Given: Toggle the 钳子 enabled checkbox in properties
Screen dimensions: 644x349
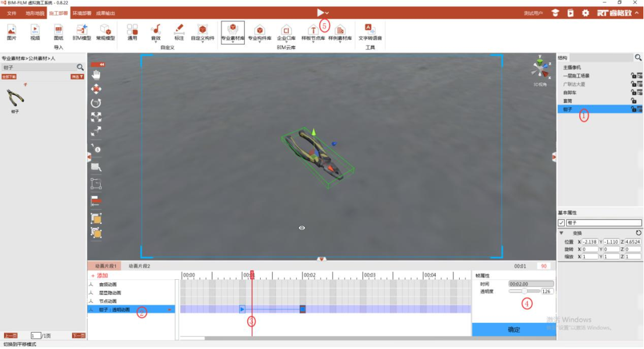Looking at the screenshot, I should click(x=561, y=223).
